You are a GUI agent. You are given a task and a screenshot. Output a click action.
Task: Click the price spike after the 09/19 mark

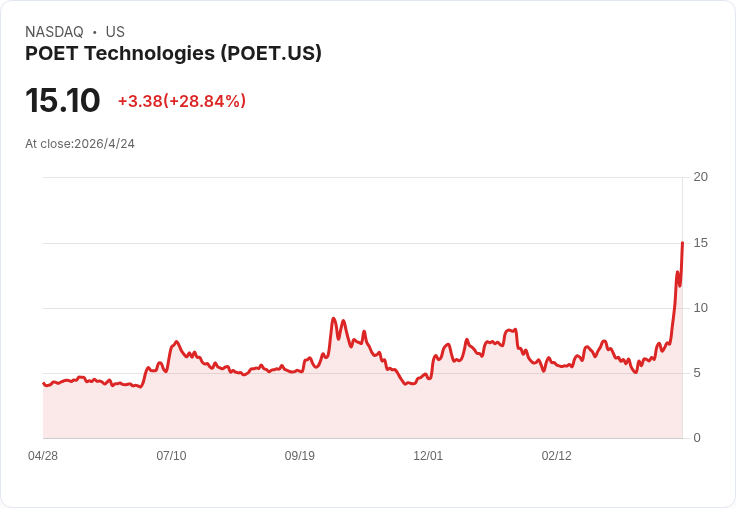[333, 319]
